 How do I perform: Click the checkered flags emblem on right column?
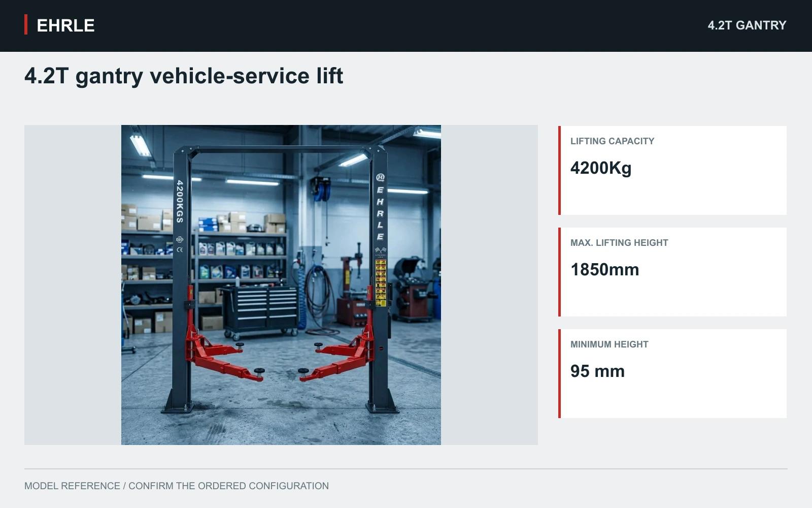pyautogui.click(x=380, y=250)
